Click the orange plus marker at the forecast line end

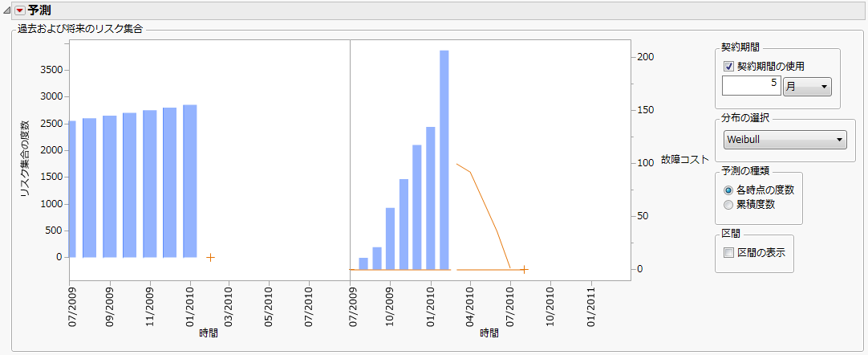pos(524,270)
